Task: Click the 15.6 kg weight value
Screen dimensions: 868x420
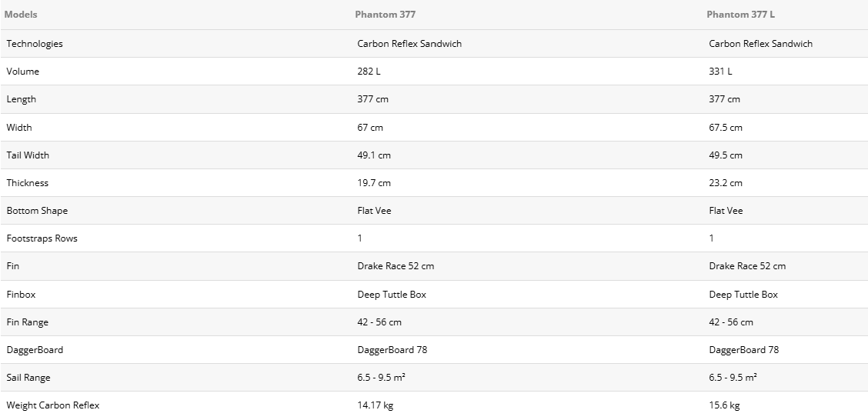Action: click(x=724, y=405)
